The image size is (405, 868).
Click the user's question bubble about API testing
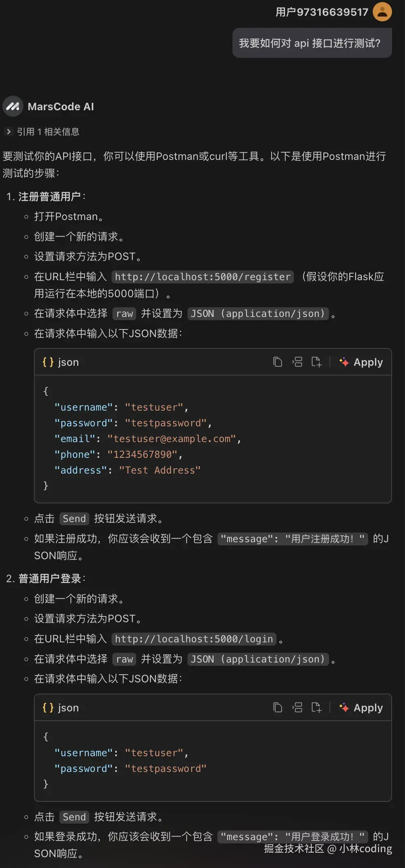coord(312,43)
